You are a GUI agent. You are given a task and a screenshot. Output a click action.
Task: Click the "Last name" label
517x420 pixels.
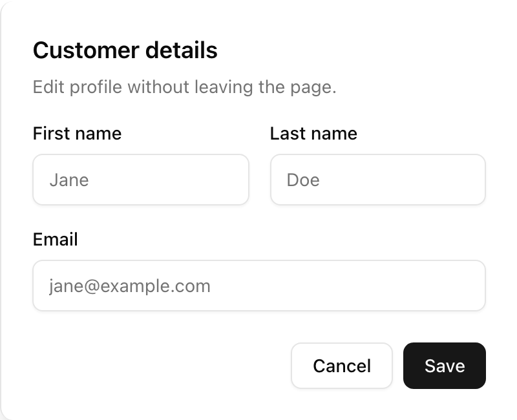(313, 134)
